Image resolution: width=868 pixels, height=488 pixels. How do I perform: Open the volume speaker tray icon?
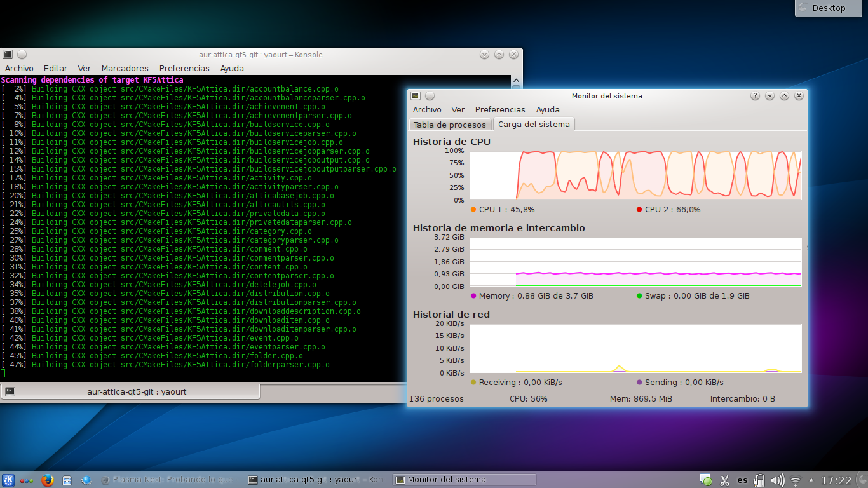tap(777, 480)
